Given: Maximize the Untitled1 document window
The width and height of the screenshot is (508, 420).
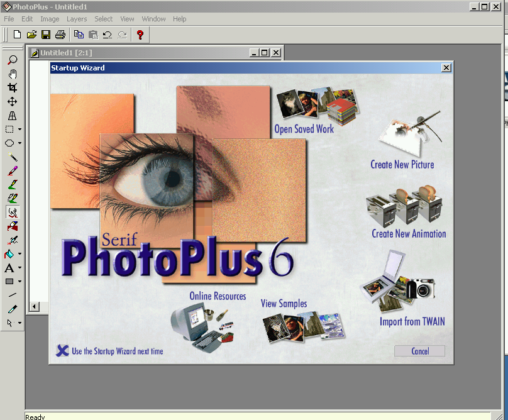Looking at the screenshot, I should [x=265, y=53].
